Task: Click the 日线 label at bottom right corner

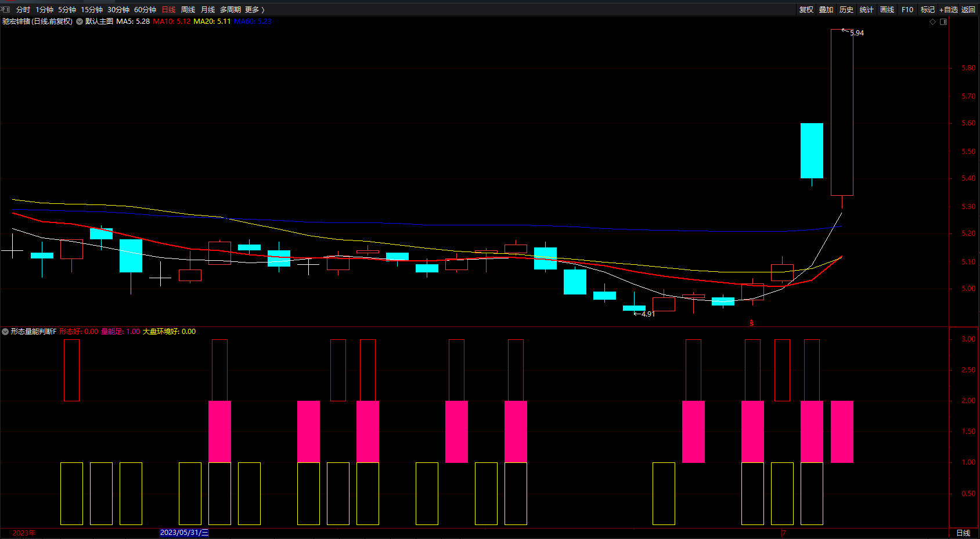Action: pos(963,533)
